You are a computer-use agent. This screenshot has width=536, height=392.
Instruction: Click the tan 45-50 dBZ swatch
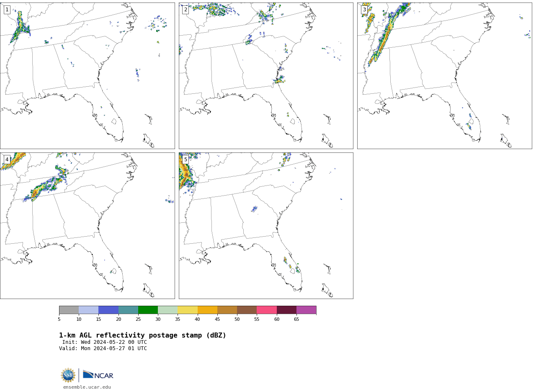[x=227, y=310]
